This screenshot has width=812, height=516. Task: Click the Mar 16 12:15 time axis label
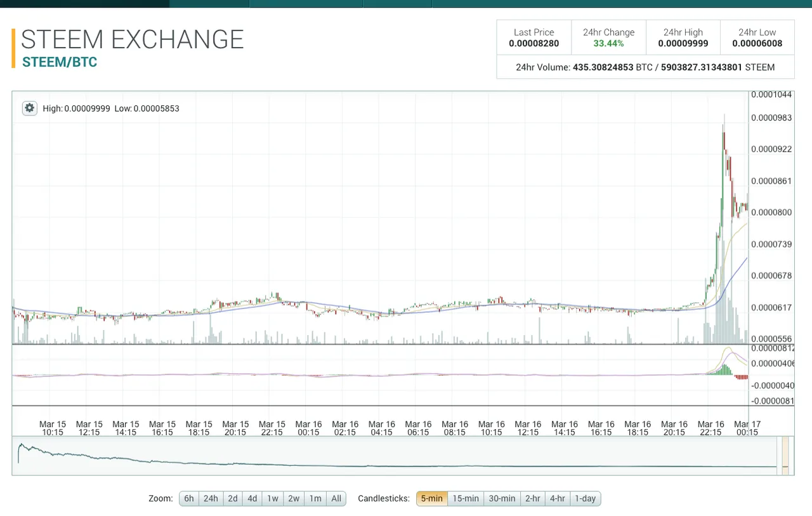tap(528, 428)
